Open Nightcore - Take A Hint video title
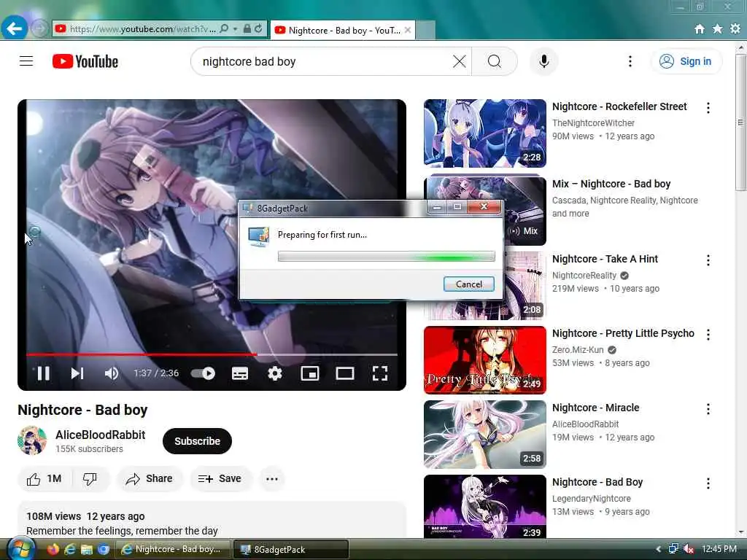Image resolution: width=747 pixels, height=560 pixels. click(x=605, y=259)
